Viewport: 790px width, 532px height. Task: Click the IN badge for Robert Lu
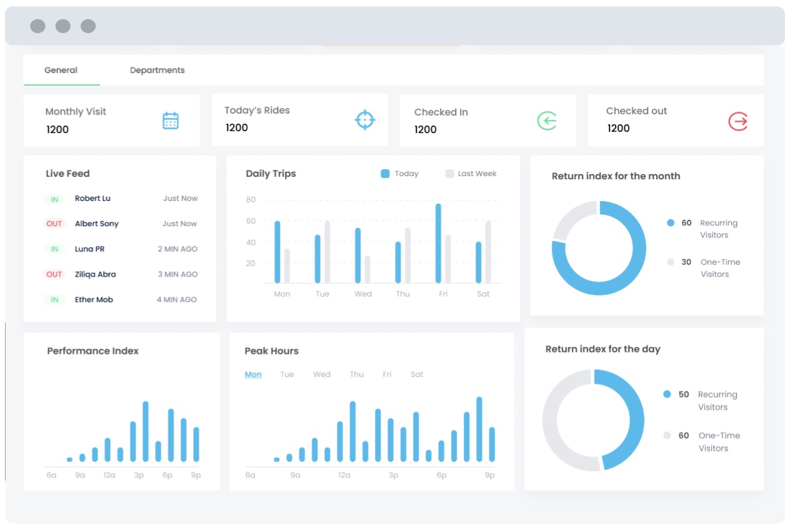(x=54, y=199)
